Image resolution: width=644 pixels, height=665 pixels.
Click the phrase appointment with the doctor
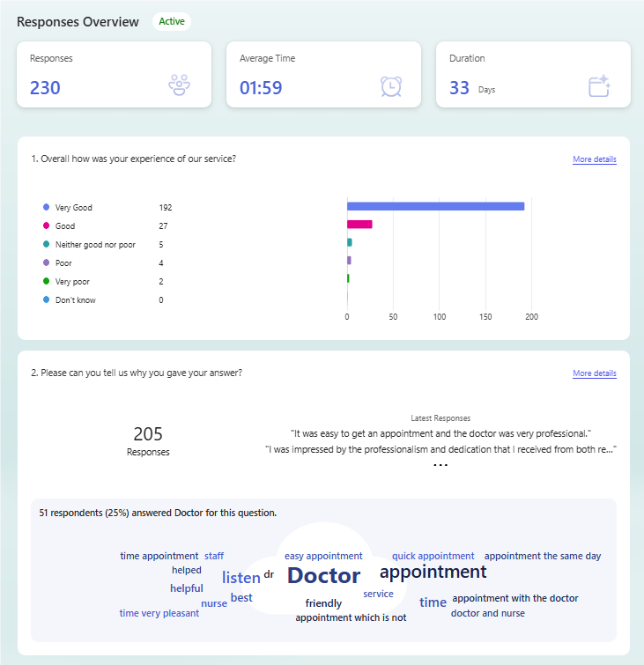point(515,598)
